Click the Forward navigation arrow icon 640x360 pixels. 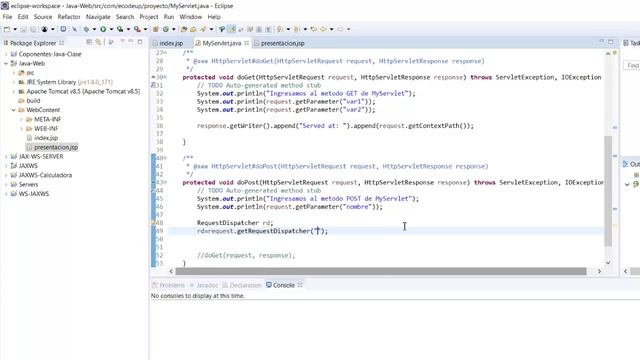(340, 29)
